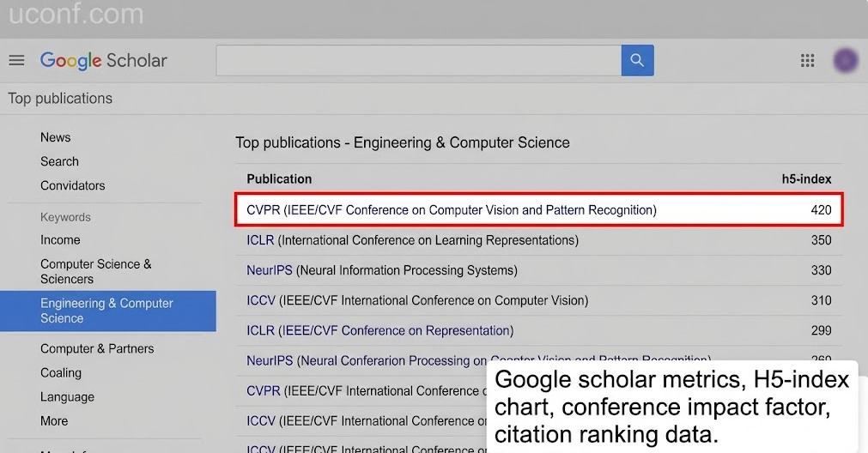This screenshot has height=453, width=868.
Task: Open the purple account profile avatar
Action: (845, 60)
